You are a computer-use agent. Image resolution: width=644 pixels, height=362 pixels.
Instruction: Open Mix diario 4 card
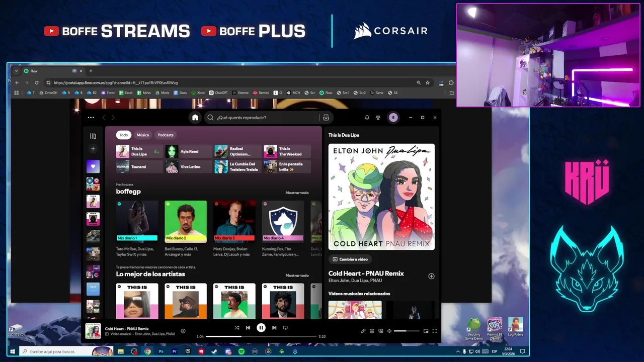point(283,228)
